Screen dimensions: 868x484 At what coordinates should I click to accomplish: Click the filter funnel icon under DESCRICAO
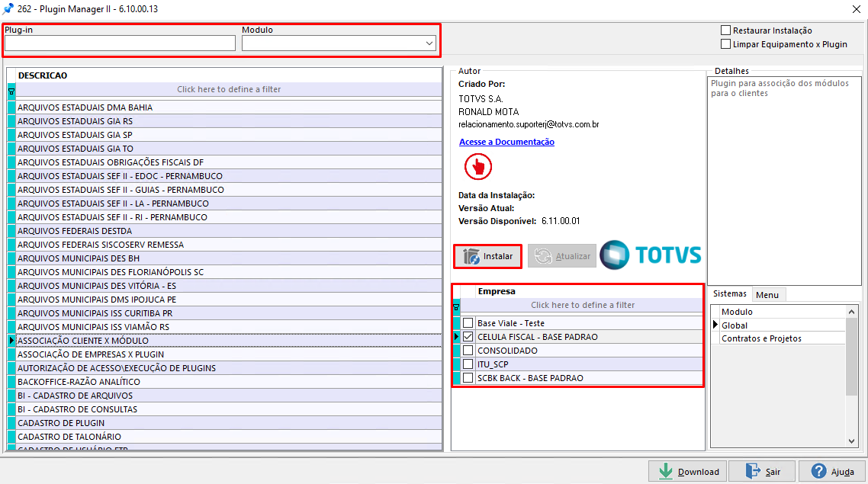11,91
